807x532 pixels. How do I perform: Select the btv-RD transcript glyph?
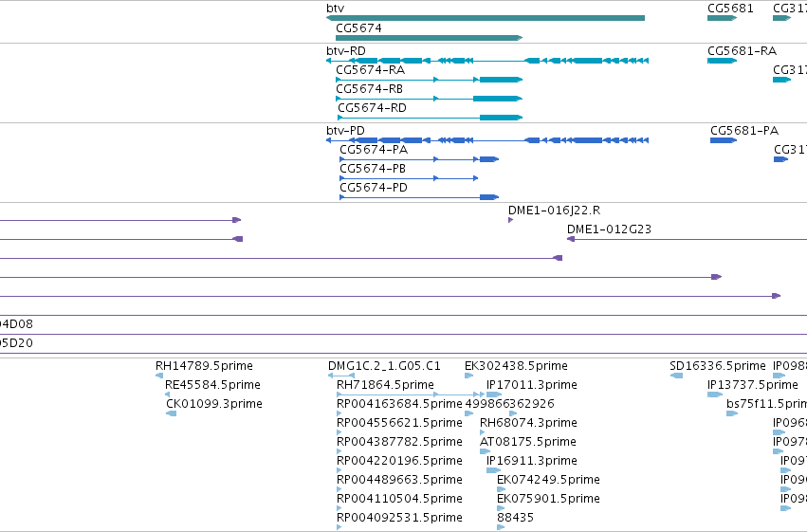(487, 61)
